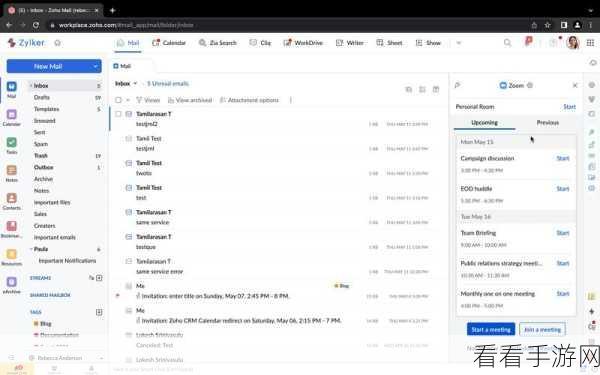Check the first Tamilarasan T email checkbox
Screen dimensions: 600x375
118,114
